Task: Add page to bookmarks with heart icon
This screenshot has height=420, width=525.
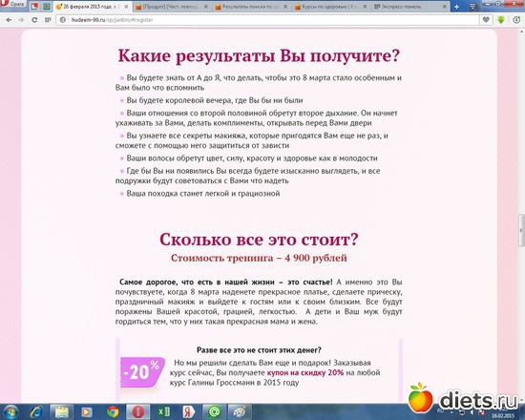Action: [486, 20]
